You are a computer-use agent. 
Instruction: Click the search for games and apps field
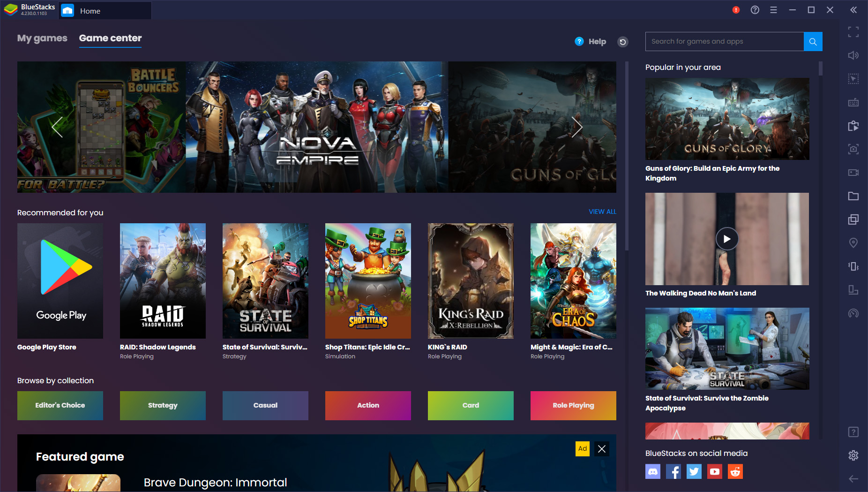point(725,41)
